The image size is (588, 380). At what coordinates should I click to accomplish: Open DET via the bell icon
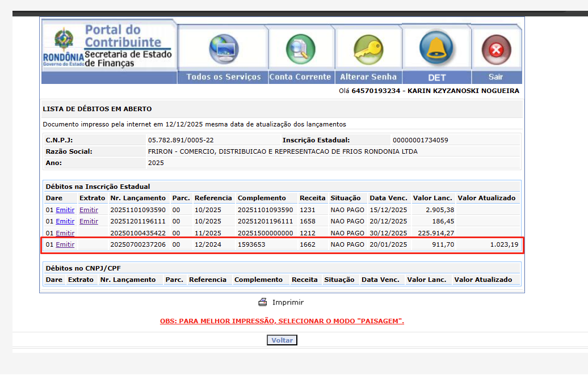(436, 49)
